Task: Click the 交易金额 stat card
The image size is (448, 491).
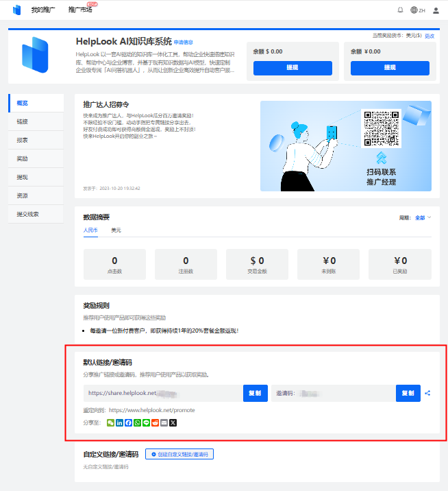Action: tap(257, 264)
